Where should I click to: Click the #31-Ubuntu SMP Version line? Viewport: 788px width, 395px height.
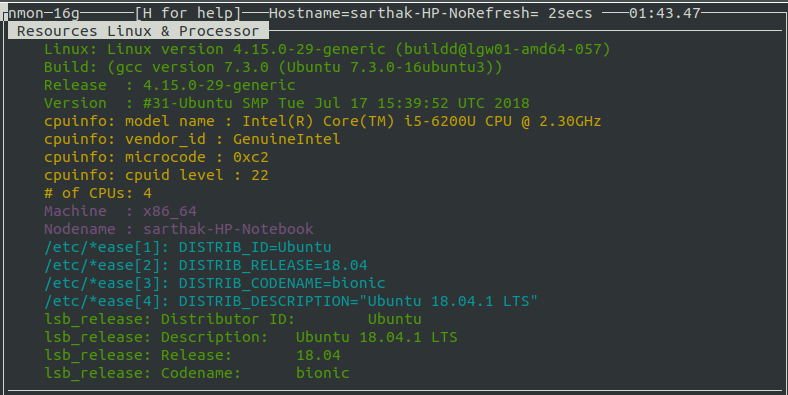286,104
